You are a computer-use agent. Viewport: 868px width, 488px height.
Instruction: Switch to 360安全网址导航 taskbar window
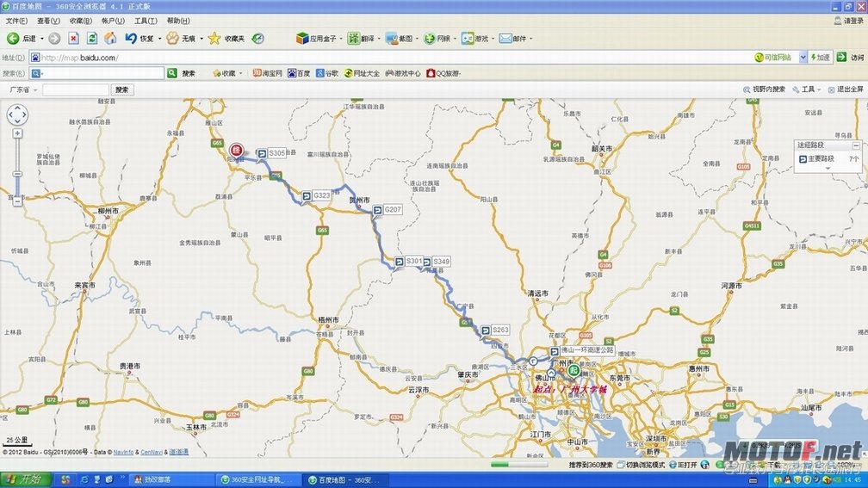(x=258, y=480)
